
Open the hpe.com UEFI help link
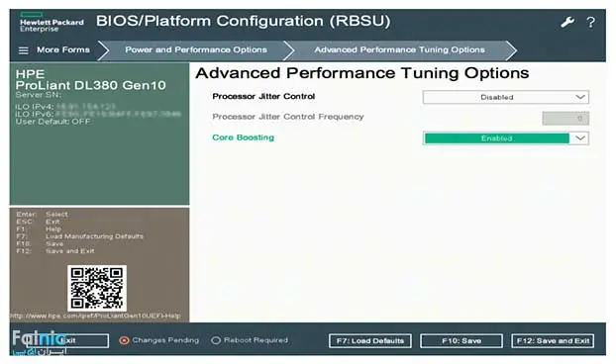95,316
